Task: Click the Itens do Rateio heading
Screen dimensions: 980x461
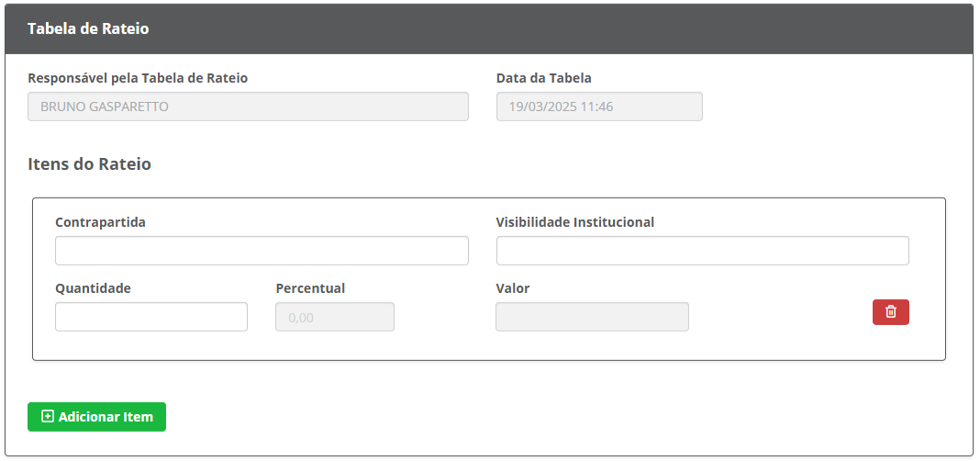Action: click(89, 164)
